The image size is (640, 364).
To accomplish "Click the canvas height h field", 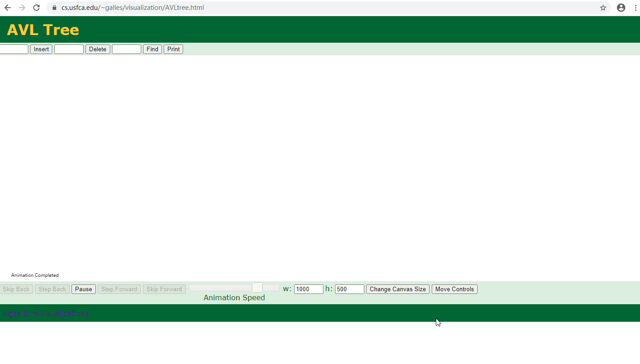I will tap(349, 289).
